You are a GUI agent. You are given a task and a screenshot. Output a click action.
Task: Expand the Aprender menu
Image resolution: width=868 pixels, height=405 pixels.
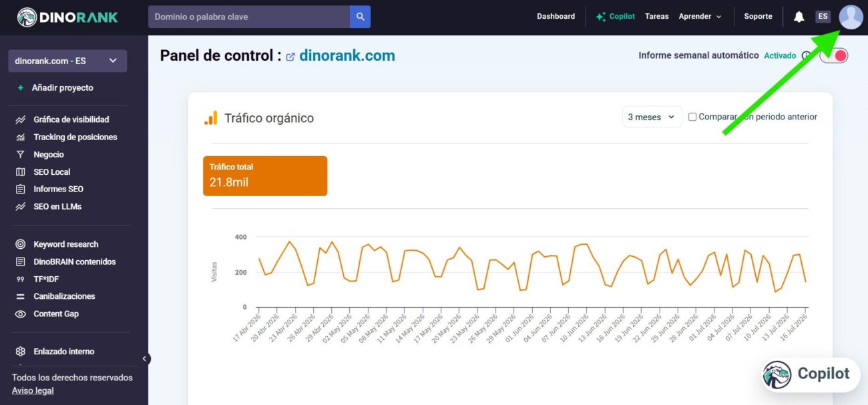coord(700,17)
